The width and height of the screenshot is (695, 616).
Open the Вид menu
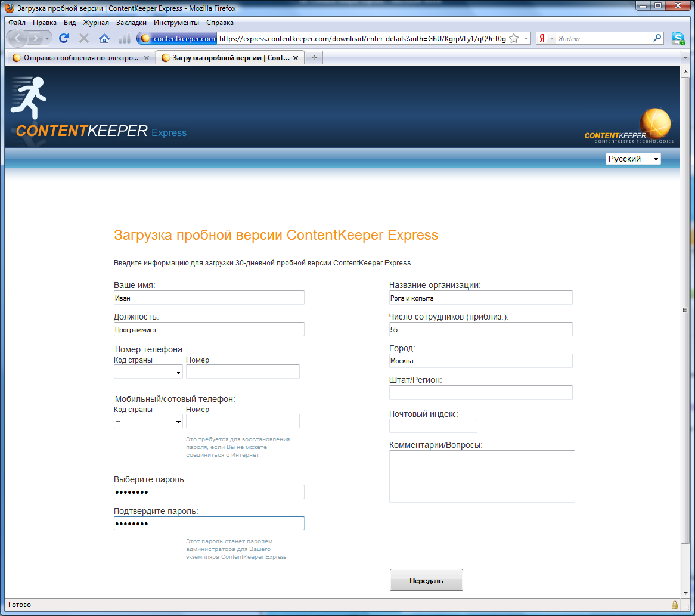click(x=70, y=23)
